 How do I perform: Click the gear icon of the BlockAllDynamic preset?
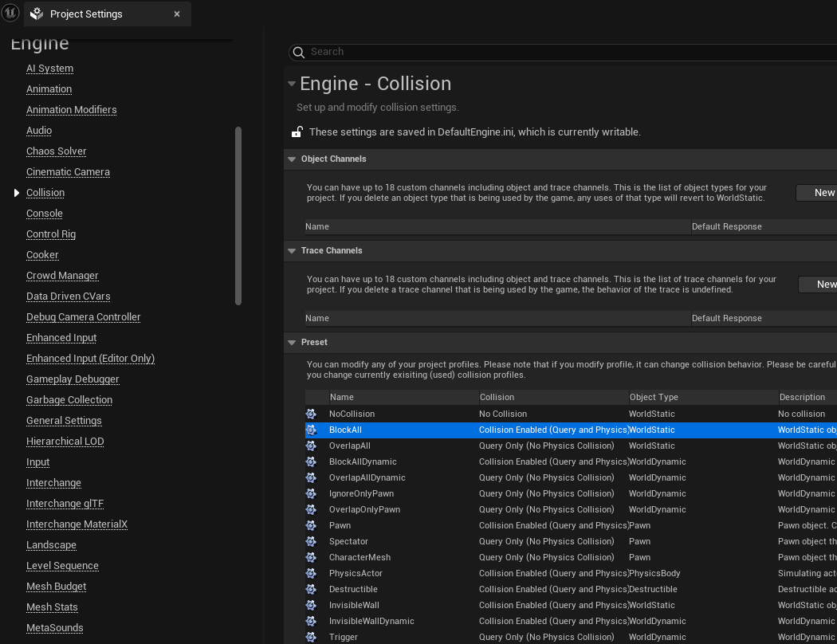pyautogui.click(x=311, y=462)
